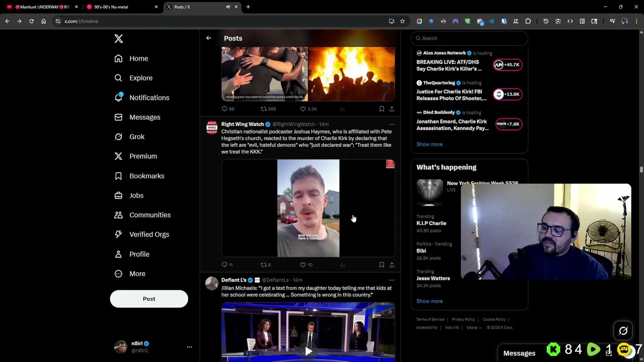
Task: Click the Post button
Action: coord(149,299)
